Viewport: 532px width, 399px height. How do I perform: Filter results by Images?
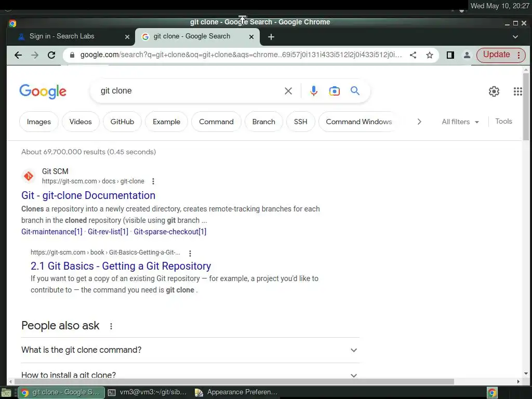point(38,122)
